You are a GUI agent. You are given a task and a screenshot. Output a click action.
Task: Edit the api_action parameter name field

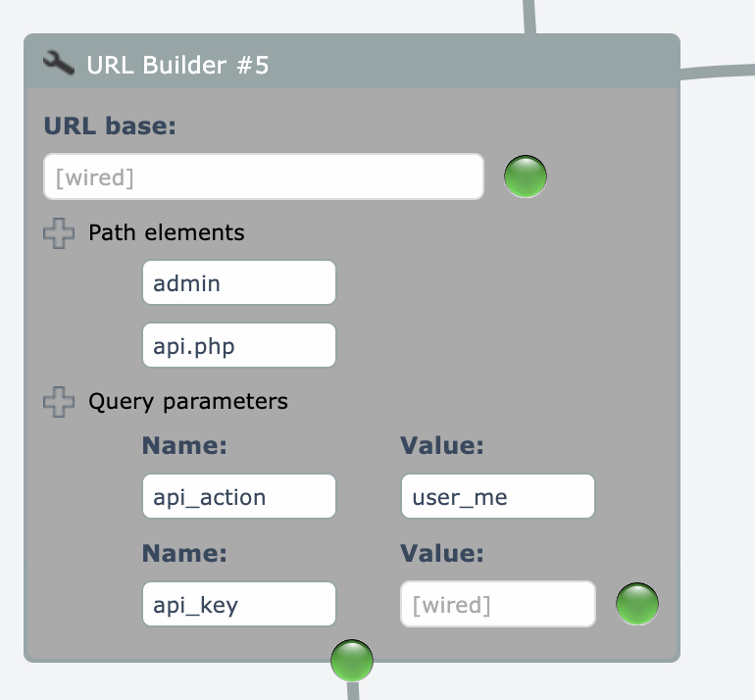click(x=239, y=497)
